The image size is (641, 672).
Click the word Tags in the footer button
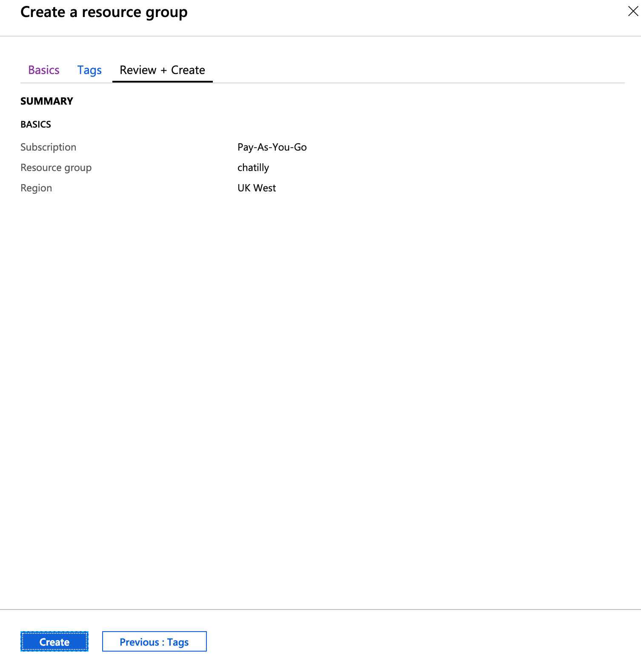(x=178, y=642)
